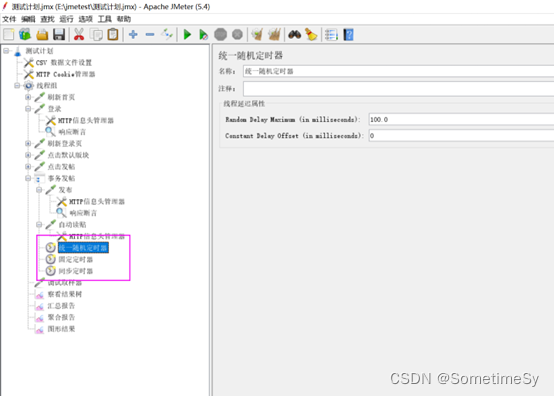Click the Cut scissors icon
Screen dimensions: 554x396
[79, 35]
